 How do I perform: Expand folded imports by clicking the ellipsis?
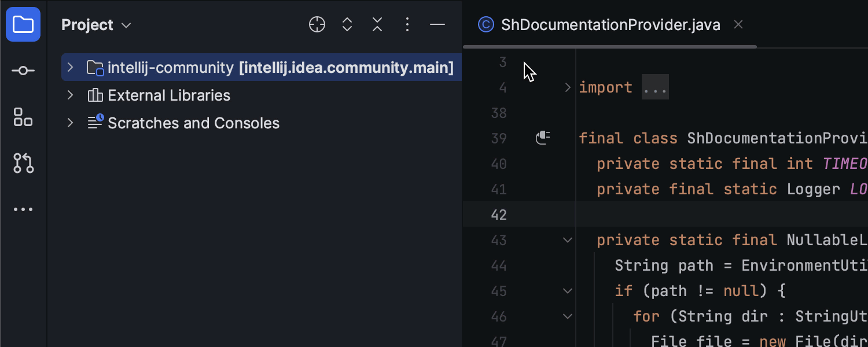coord(654,86)
